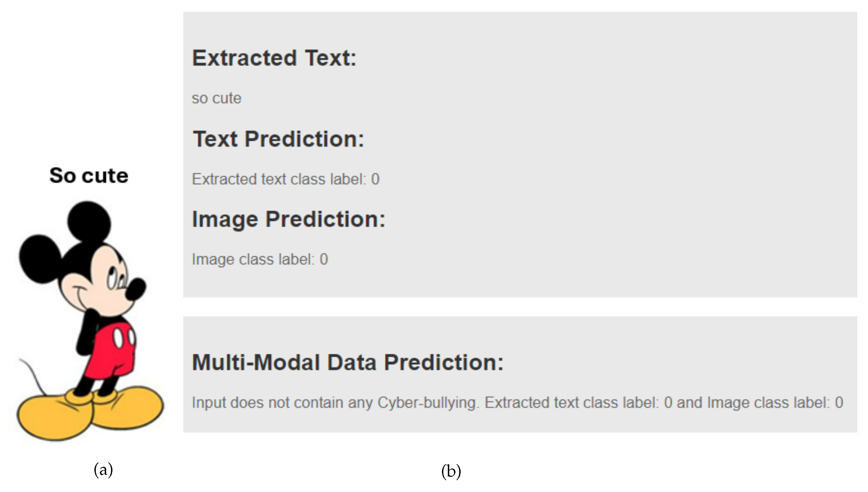Screen dimensions: 868x492
Task: Click 'Extracted text class label: 0' line
Action: 286,179
